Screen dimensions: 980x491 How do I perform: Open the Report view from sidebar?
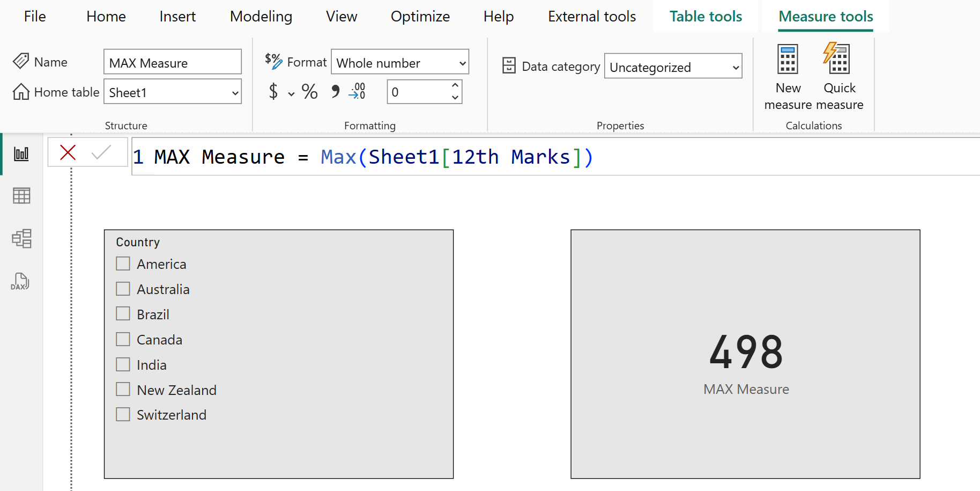21,155
